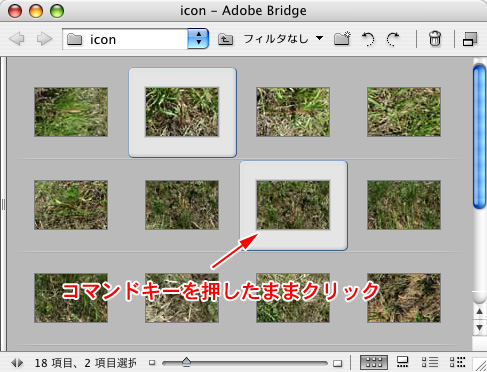Screen dimensions: 487x372
Task: Click the scrollbar up arrow
Action: point(480,312)
